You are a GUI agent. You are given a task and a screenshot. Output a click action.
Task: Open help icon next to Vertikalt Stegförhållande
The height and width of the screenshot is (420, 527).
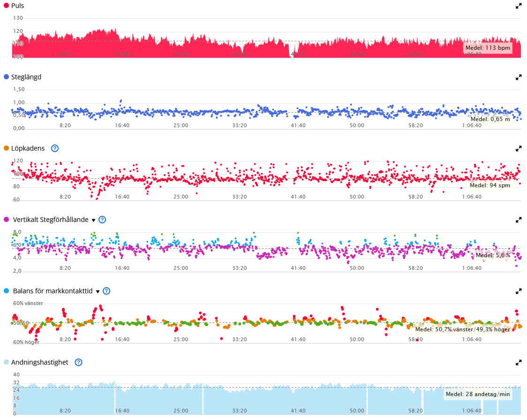tap(102, 220)
